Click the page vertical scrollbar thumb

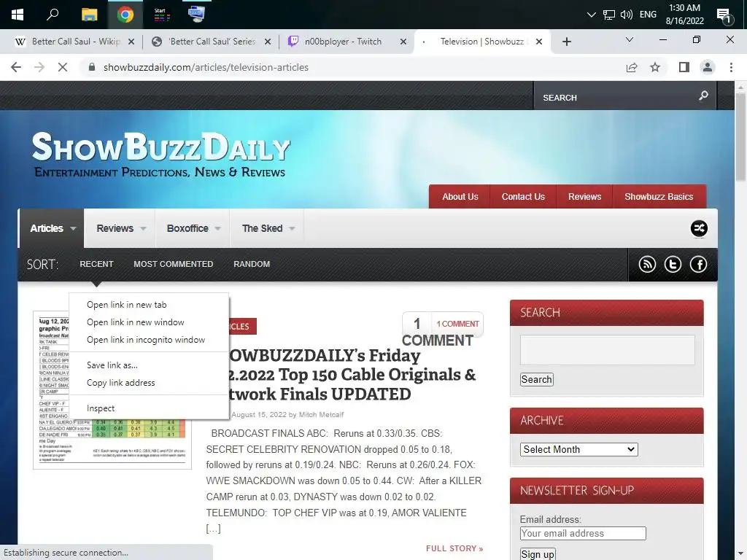(x=740, y=137)
